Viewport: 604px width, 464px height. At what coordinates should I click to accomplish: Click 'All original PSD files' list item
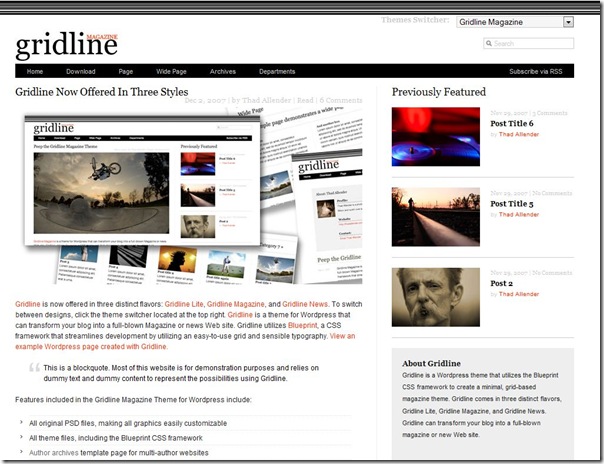click(128, 424)
